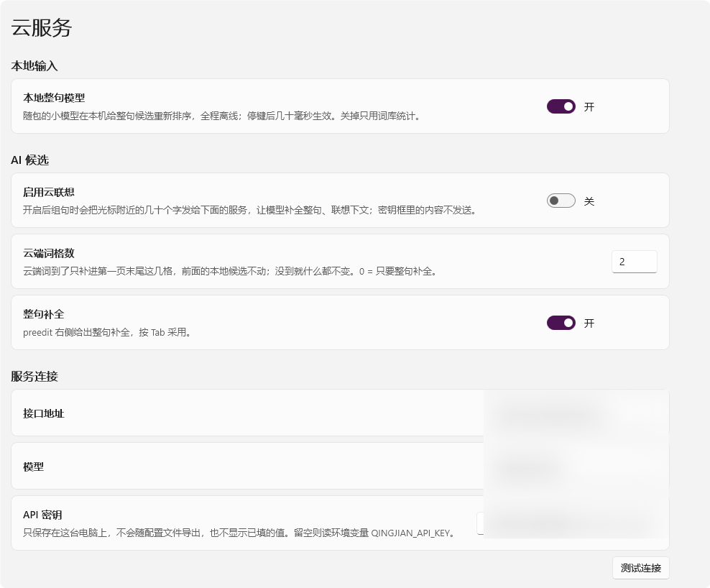Click description mentioning preedit and Tab
This screenshot has height=588, width=710.
(x=109, y=333)
